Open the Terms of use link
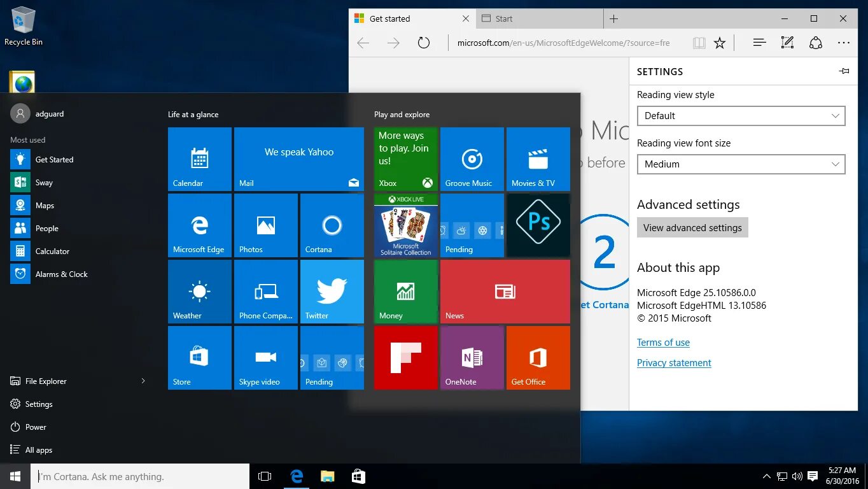868x489 pixels. tap(663, 343)
